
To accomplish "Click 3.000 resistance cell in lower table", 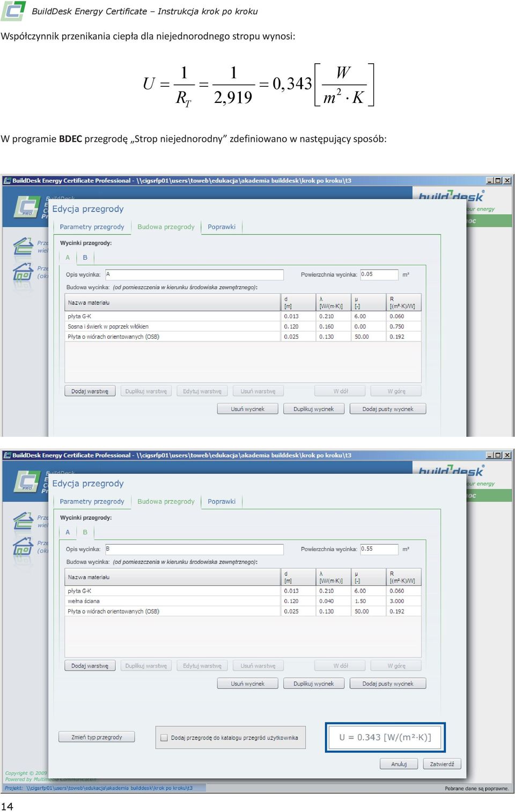I will [x=403, y=601].
